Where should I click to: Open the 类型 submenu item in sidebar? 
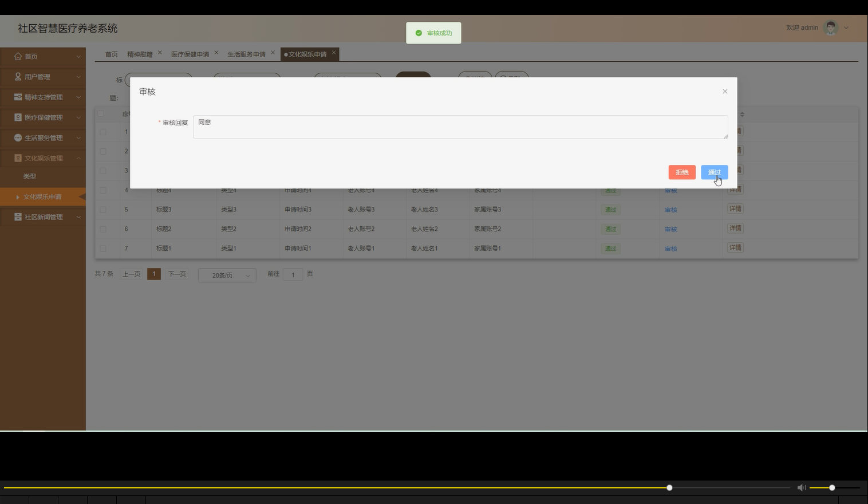[x=30, y=176]
